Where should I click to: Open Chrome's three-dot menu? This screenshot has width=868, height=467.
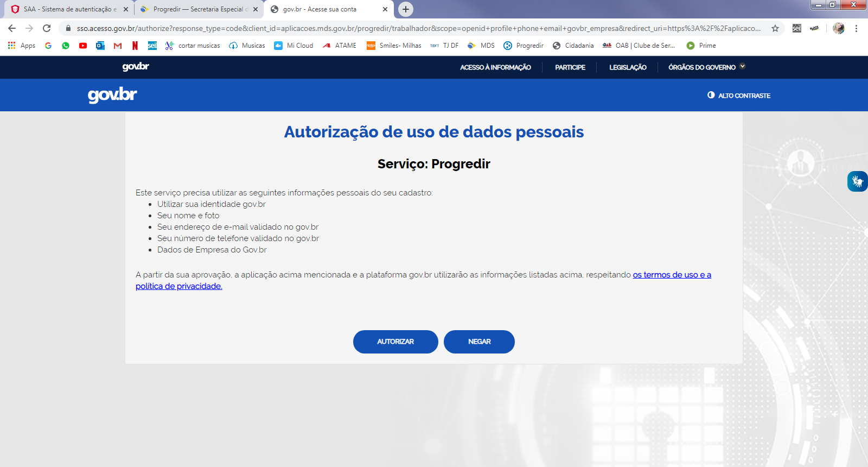(x=857, y=28)
